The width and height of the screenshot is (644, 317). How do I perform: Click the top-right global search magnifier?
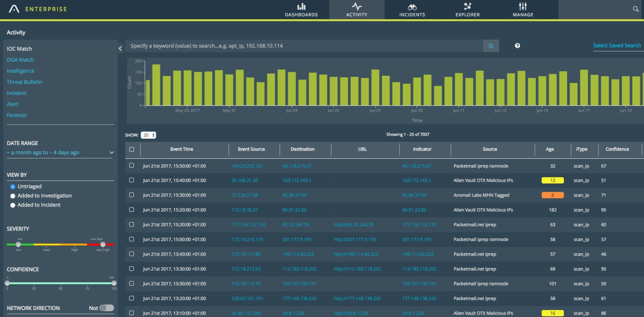click(x=636, y=9)
